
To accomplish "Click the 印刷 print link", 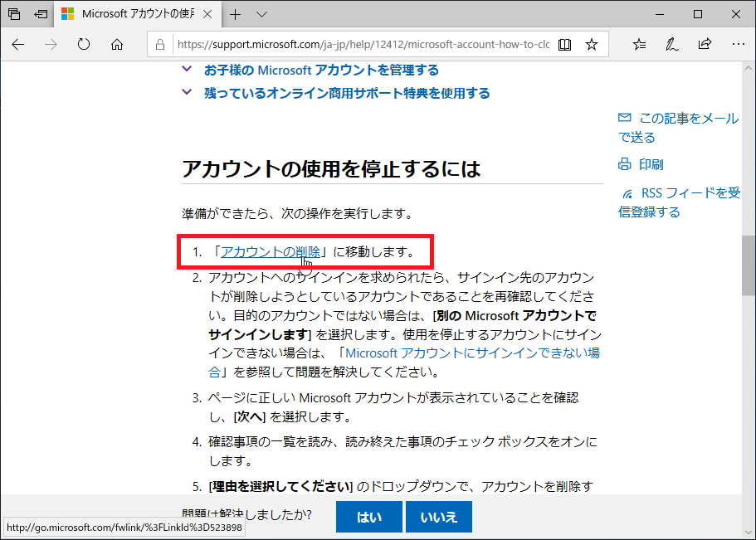I will click(x=651, y=165).
